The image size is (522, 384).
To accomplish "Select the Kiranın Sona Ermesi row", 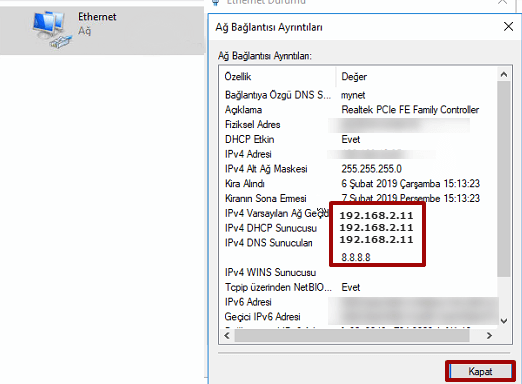I will coord(358,198).
